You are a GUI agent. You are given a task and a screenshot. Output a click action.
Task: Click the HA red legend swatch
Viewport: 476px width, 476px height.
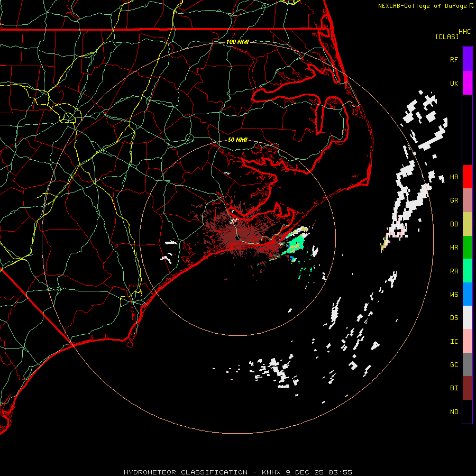467,177
